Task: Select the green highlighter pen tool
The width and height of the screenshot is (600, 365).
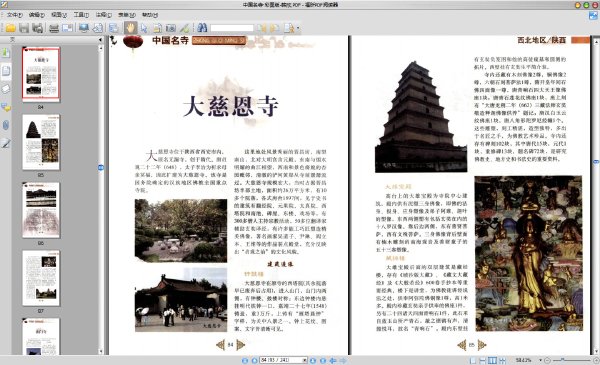Action: click(x=184, y=28)
